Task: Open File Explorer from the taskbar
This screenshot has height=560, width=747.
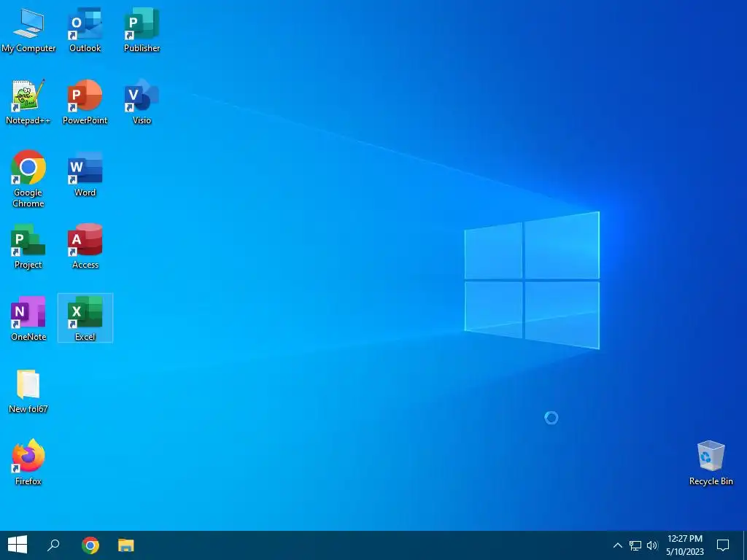Action: click(x=125, y=545)
